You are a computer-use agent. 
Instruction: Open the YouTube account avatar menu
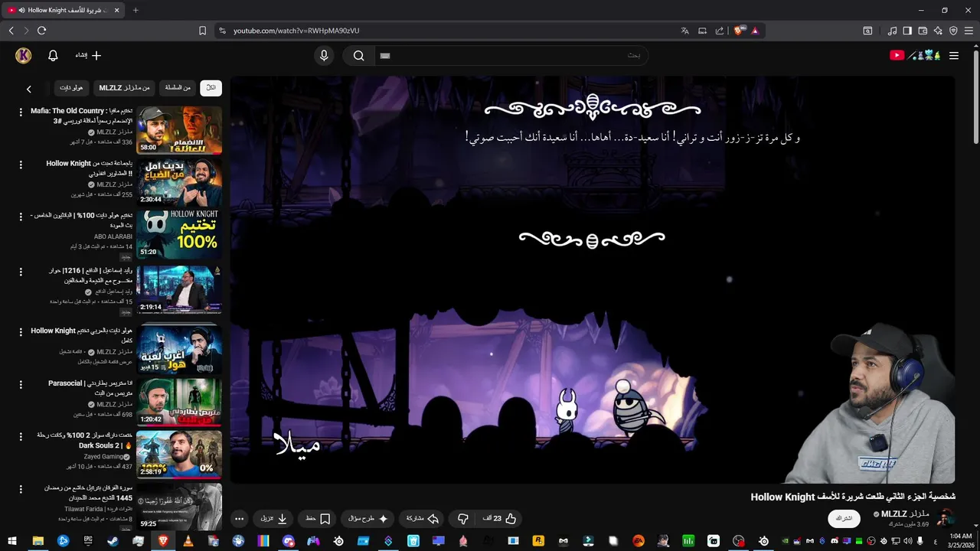(24, 55)
